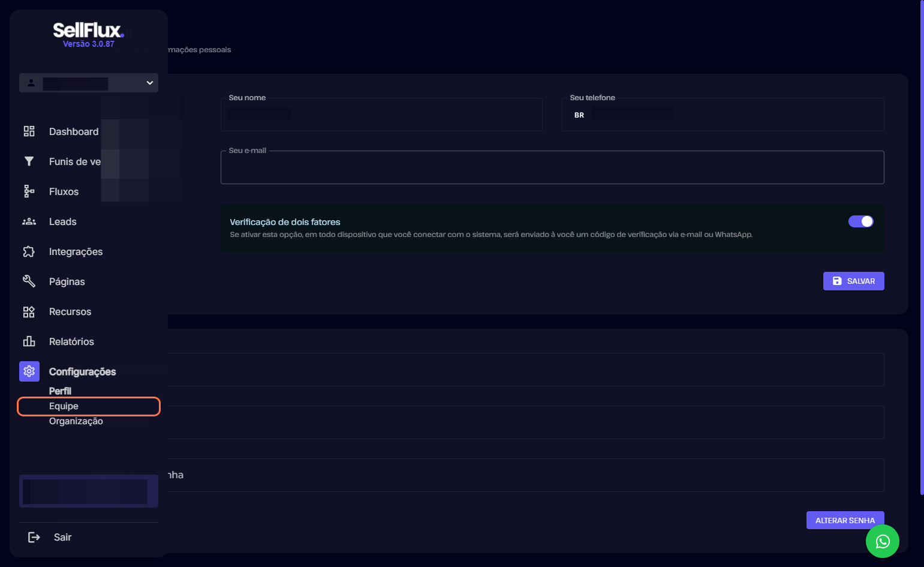
Task: Open the WhatsApp support chat bubble
Action: [x=882, y=541]
